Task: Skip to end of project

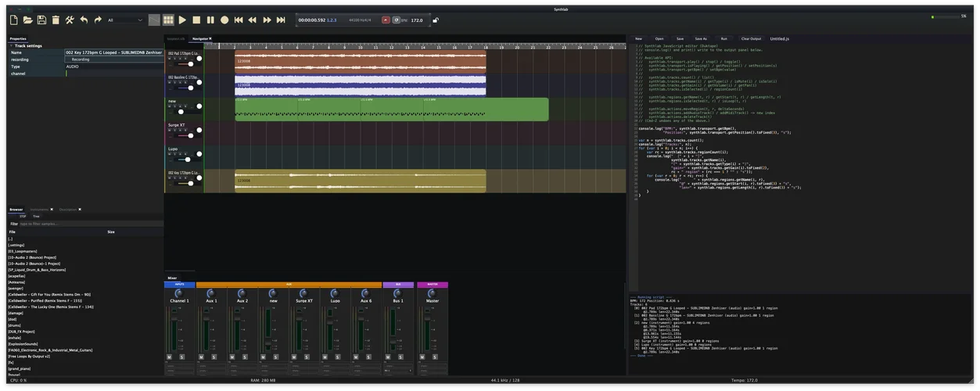Action: [x=281, y=20]
